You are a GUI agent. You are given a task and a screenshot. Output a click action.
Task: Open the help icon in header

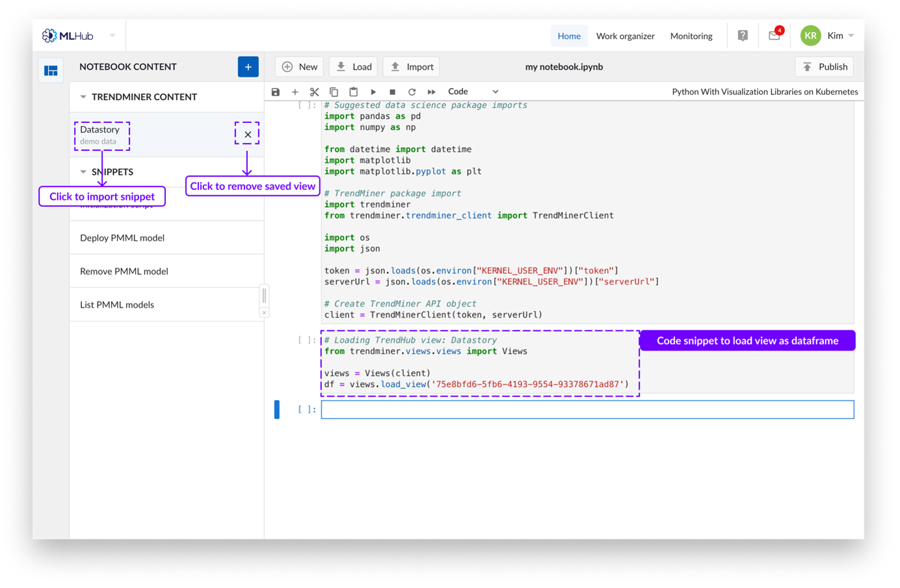[x=743, y=36]
